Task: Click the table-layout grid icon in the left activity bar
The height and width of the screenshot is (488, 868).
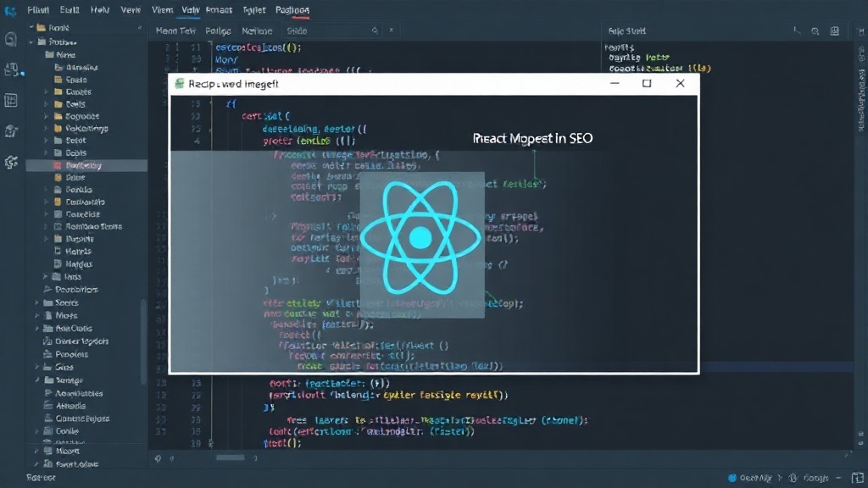Action: pyautogui.click(x=10, y=100)
